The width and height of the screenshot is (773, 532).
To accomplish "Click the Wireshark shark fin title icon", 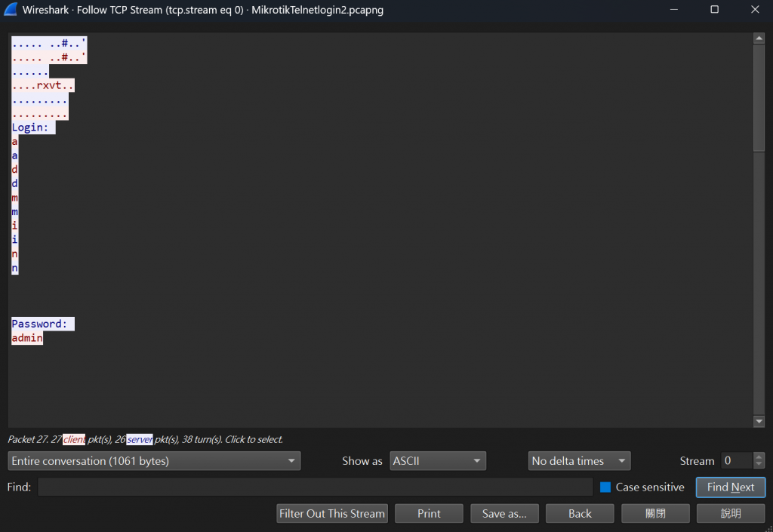I will 11,9.
